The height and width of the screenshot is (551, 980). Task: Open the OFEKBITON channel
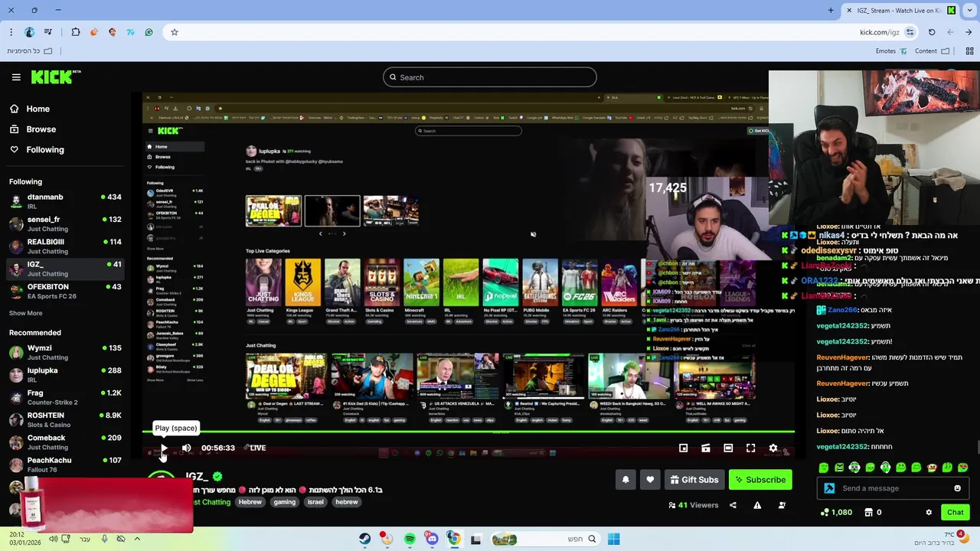pos(65,291)
